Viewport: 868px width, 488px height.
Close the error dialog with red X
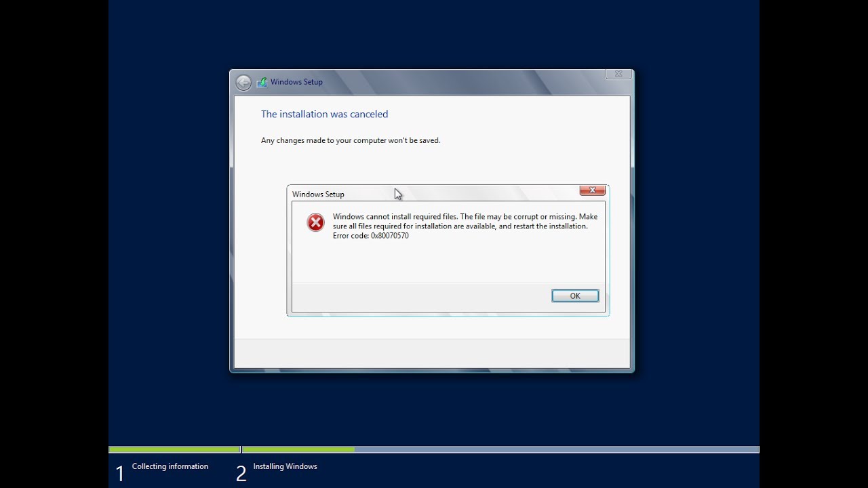592,190
